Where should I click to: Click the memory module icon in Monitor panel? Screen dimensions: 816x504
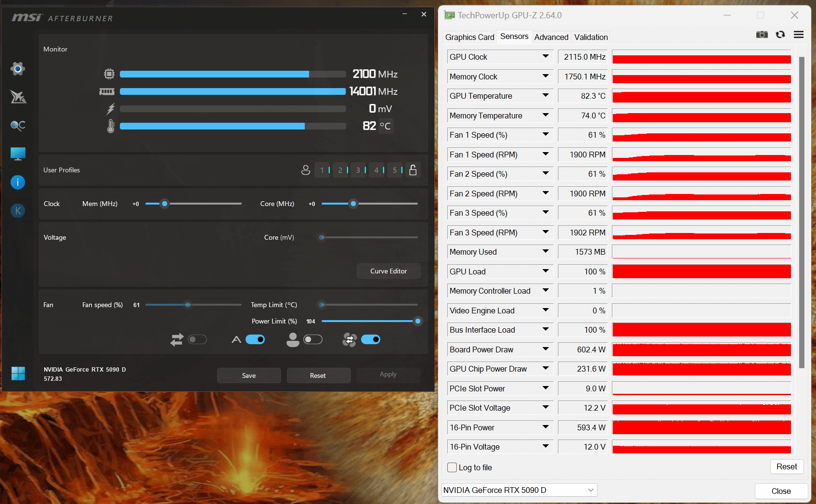[x=107, y=91]
